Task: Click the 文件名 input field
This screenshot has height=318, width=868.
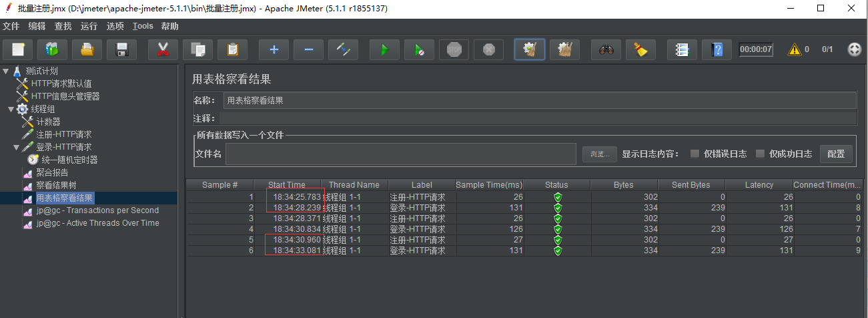Action: (401, 154)
